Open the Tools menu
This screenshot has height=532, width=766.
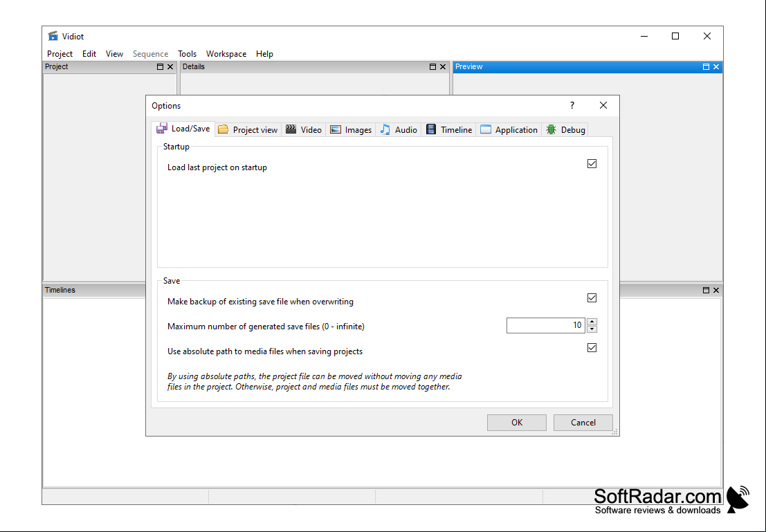[187, 54]
